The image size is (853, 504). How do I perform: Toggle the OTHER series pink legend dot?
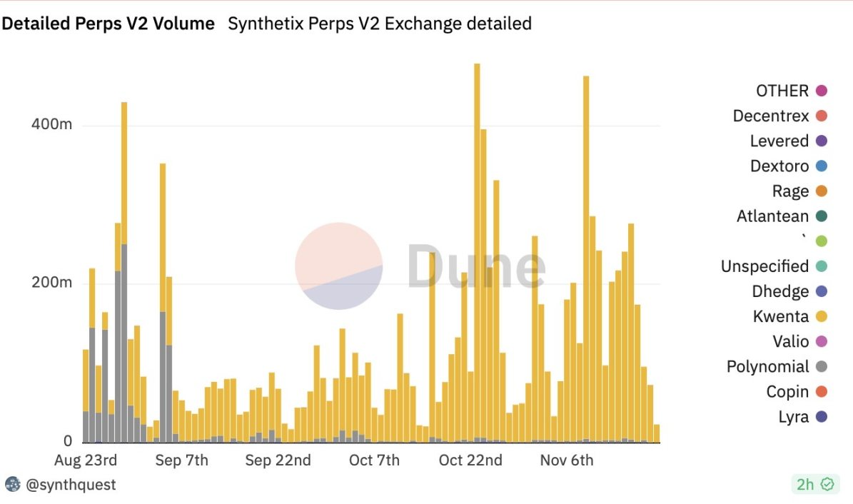(x=822, y=91)
